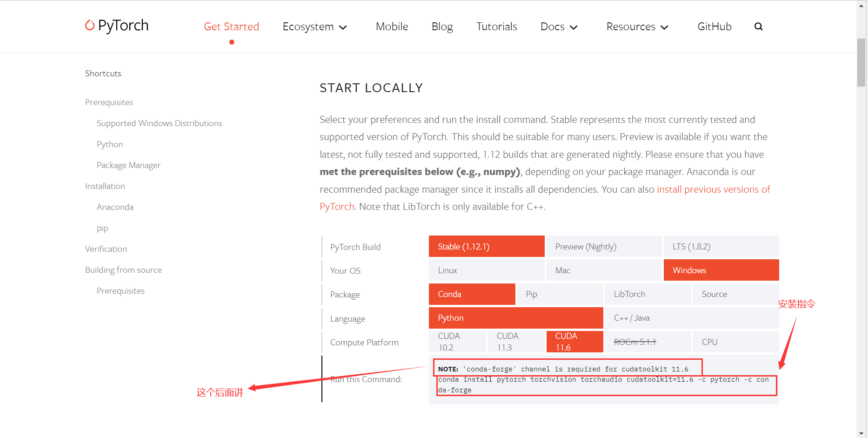Follow the install previous versions link
Screen dimensions: 868x438
pyautogui.click(x=713, y=189)
